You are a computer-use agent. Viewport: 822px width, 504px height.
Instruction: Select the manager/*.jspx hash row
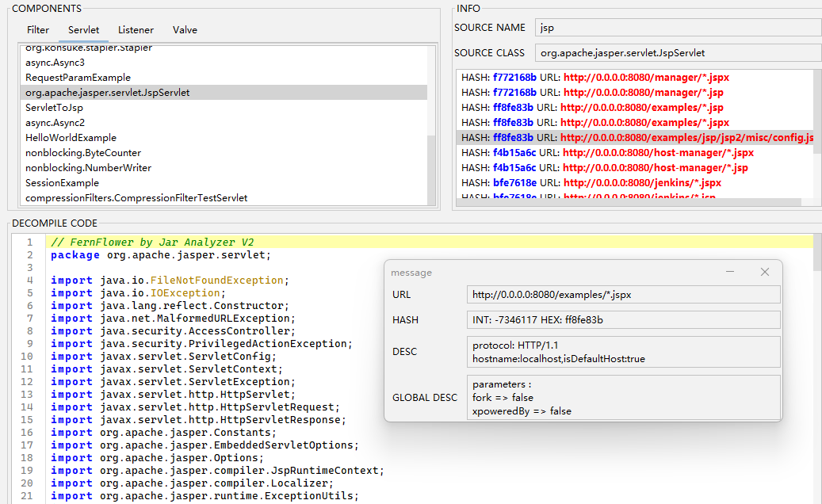595,78
